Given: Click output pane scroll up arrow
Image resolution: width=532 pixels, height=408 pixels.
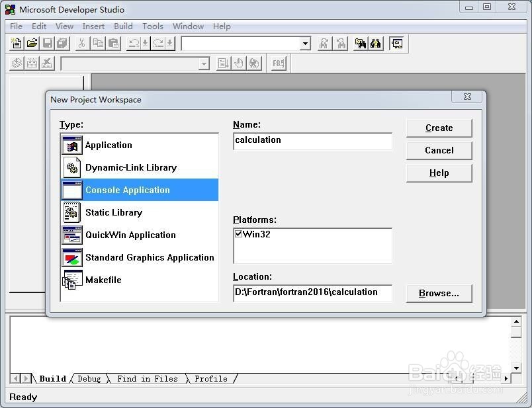Looking at the screenshot, I should [516, 321].
